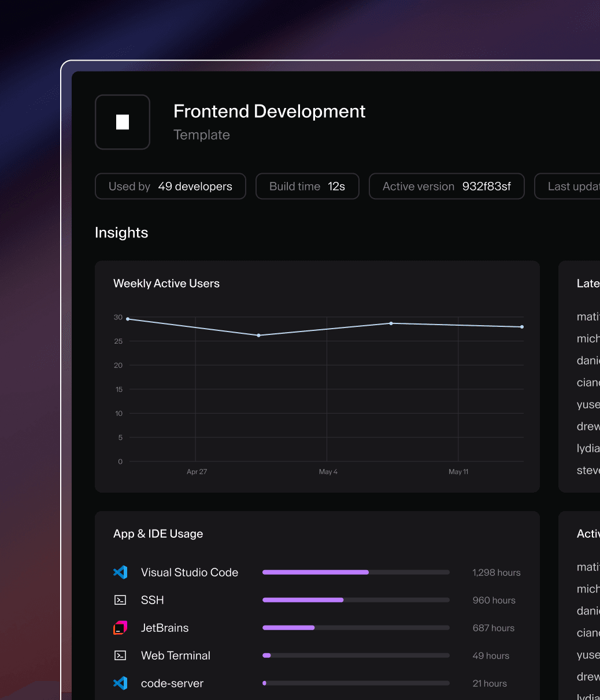
Task: Click the 687 hours value
Action: [494, 628]
